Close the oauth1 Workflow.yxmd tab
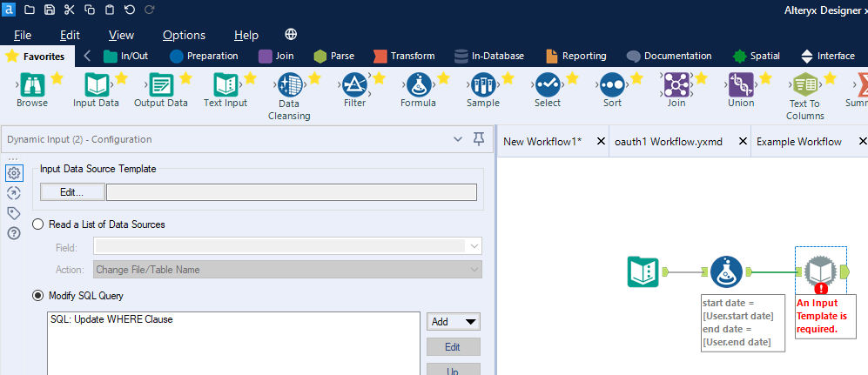 [x=743, y=142]
